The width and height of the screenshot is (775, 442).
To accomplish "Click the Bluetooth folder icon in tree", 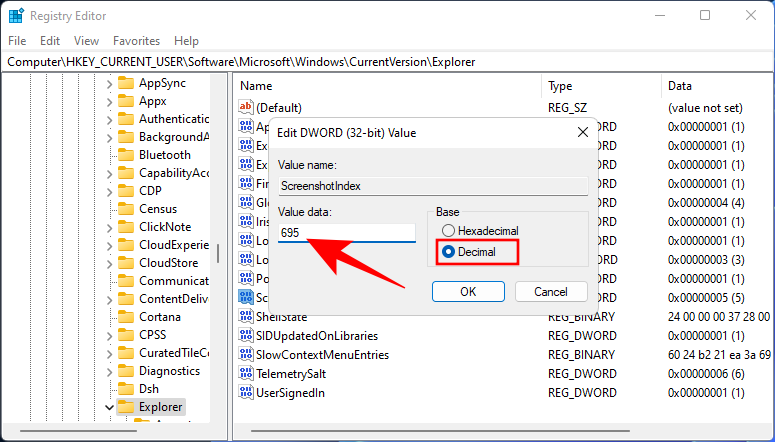I will point(126,155).
